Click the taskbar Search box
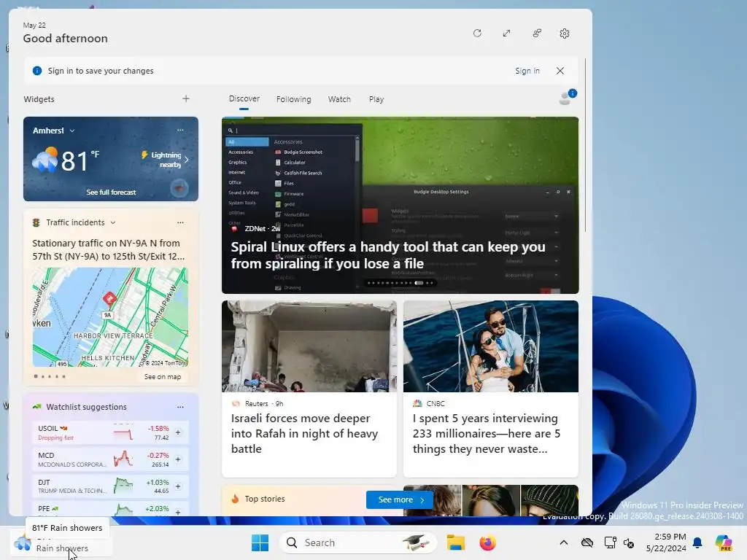This screenshot has height=560, width=747. [357, 542]
